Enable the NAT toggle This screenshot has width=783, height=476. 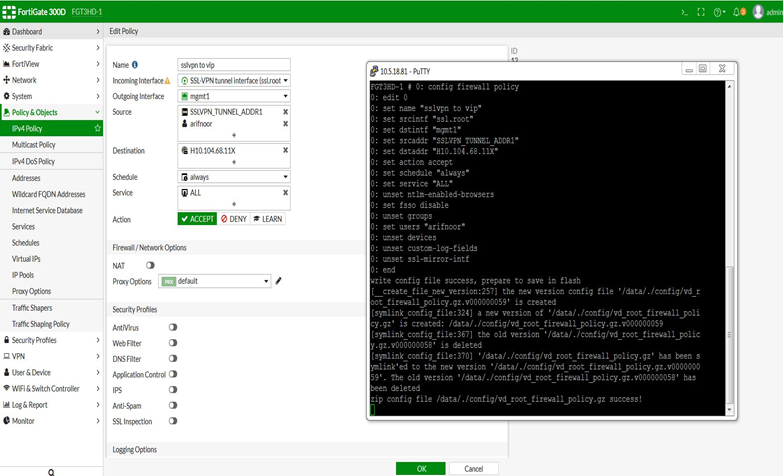point(151,265)
